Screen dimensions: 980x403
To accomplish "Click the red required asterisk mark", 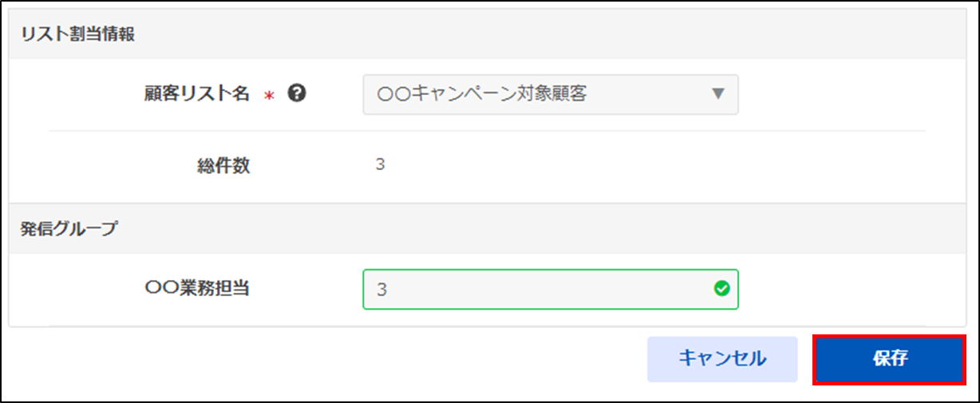I will tap(269, 96).
